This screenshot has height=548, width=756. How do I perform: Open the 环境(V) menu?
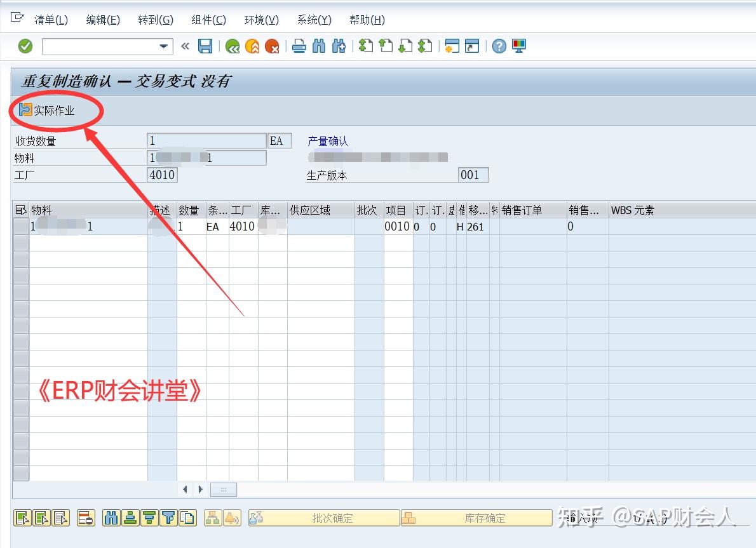tap(260, 20)
